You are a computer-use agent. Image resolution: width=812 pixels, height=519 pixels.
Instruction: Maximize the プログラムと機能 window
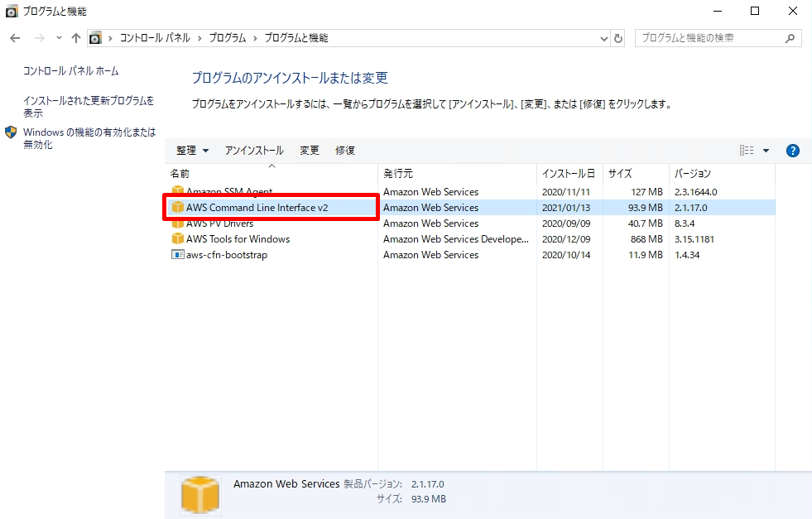coord(755,11)
